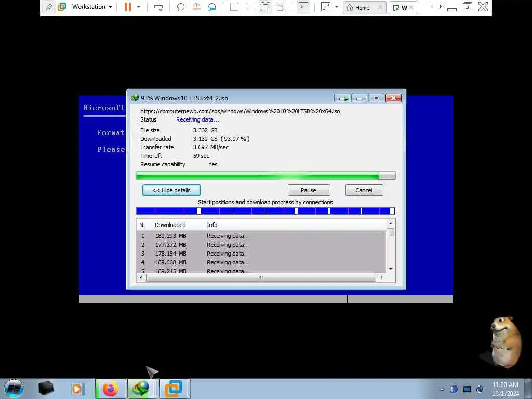Open the snapshot manager icon
The width and height of the screenshot is (532, 399).
(x=212, y=7)
